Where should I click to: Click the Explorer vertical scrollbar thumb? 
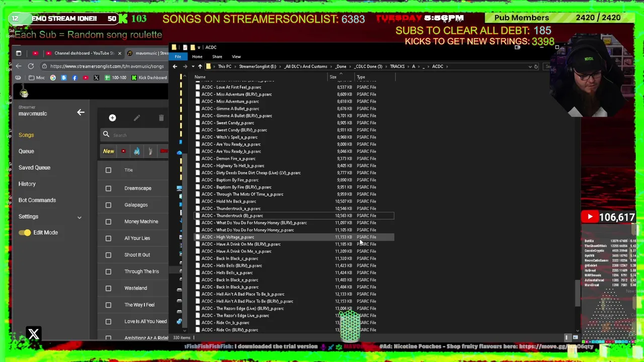tap(577, 293)
